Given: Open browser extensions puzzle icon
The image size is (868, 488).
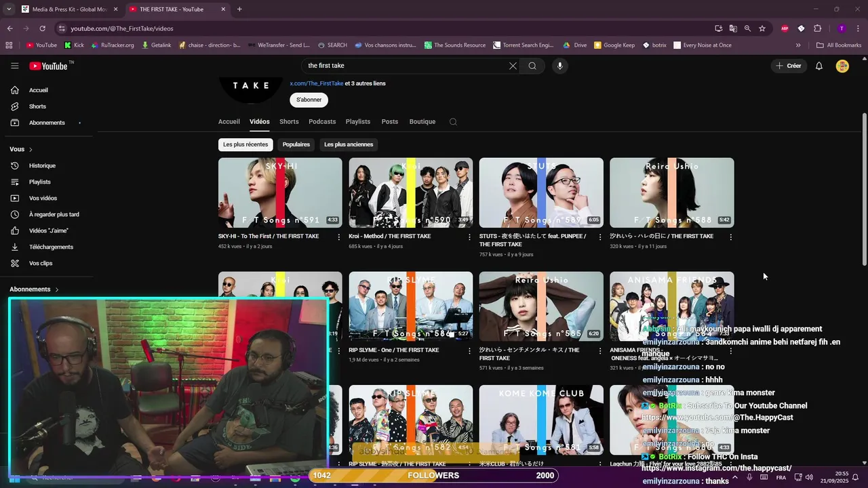Looking at the screenshot, I should (817, 28).
